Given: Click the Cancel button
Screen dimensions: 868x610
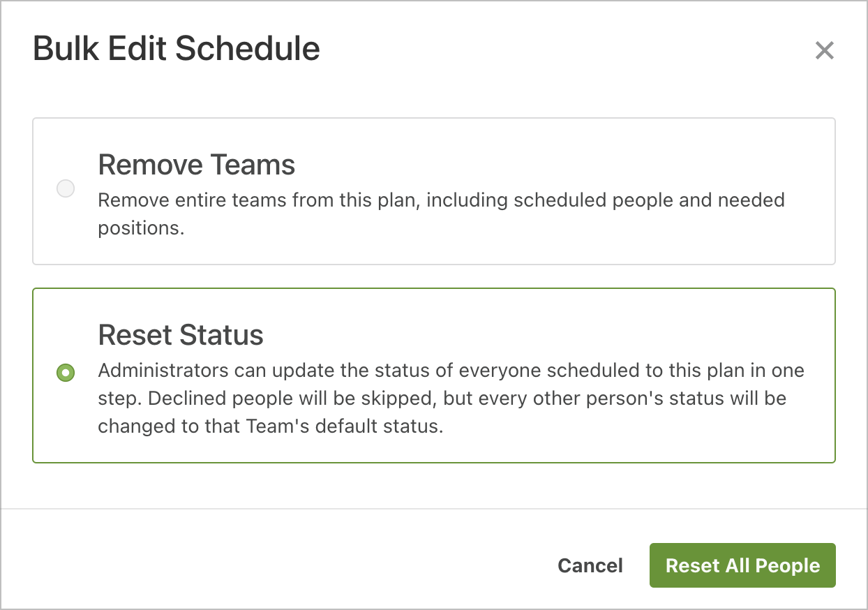Looking at the screenshot, I should [x=590, y=565].
